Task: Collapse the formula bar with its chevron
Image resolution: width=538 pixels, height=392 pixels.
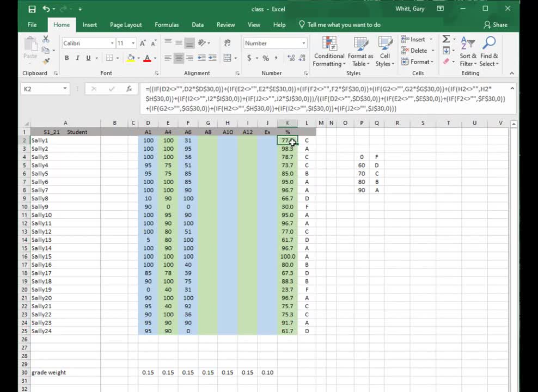Action: (512, 89)
